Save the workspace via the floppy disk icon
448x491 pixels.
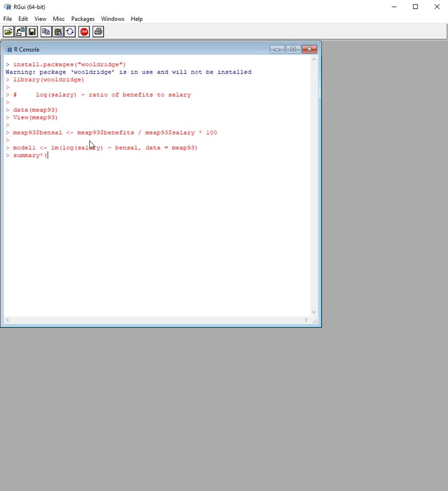tap(32, 31)
